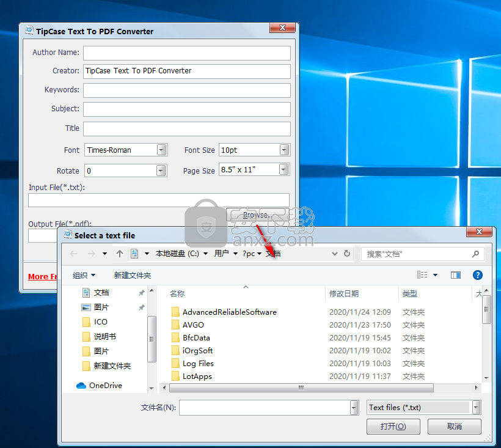
Task: Change the view layout icon
Action: coord(422,275)
